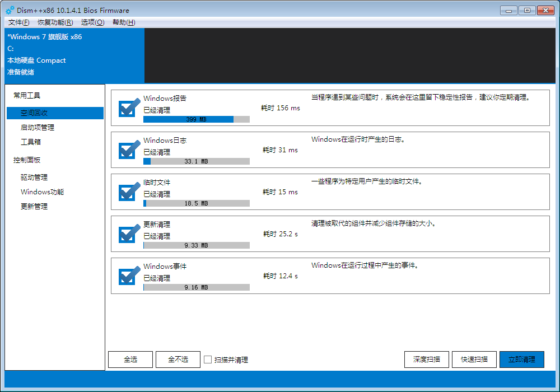Click the Dism++ gear icon in title bar

[x=10, y=10]
